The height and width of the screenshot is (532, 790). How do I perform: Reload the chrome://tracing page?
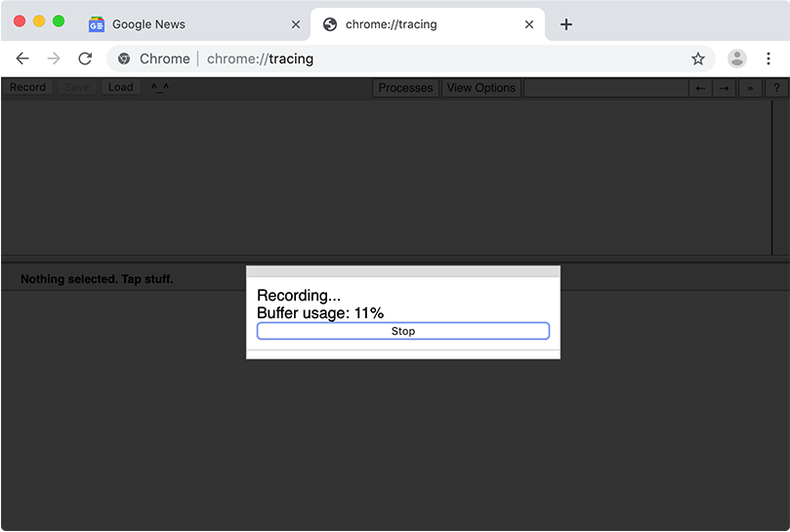click(x=85, y=59)
